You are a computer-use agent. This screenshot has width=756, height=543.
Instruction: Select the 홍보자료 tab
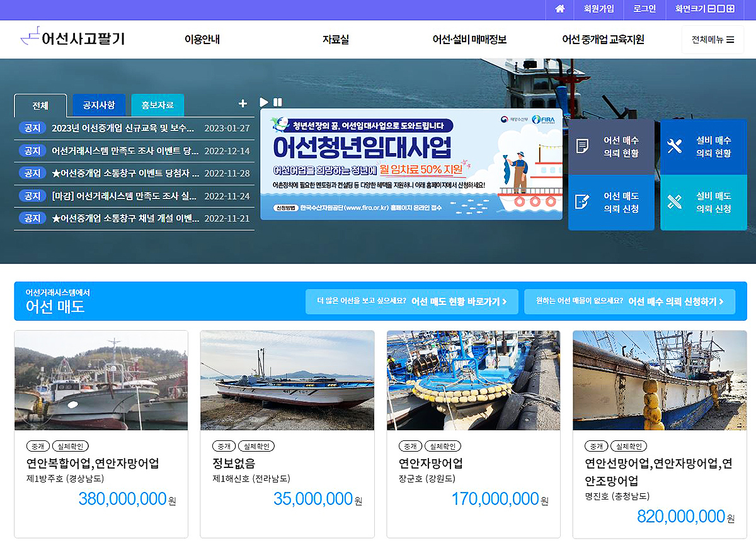tap(157, 105)
